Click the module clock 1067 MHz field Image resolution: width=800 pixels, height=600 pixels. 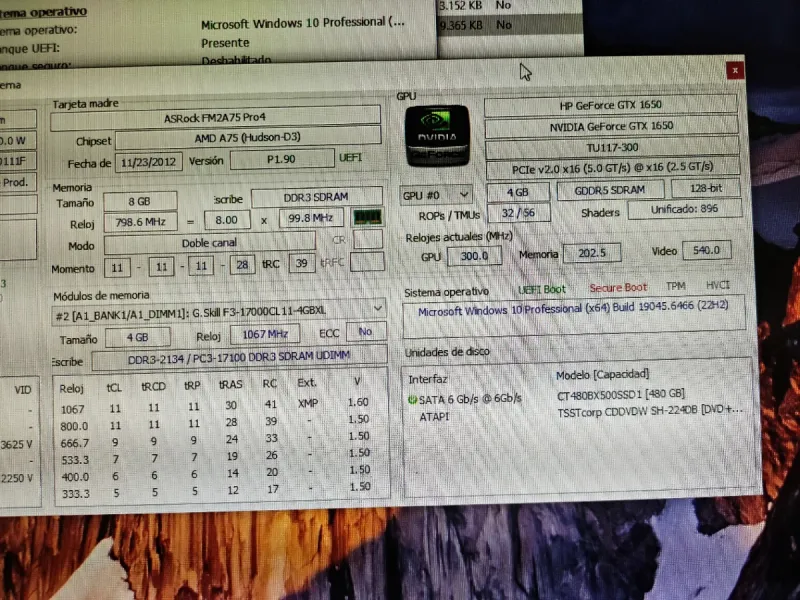(265, 334)
